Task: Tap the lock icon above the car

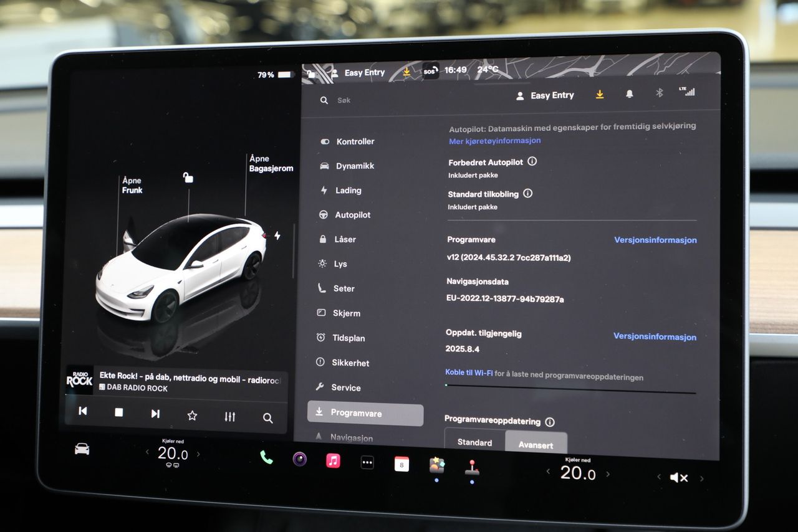Action: [188, 178]
